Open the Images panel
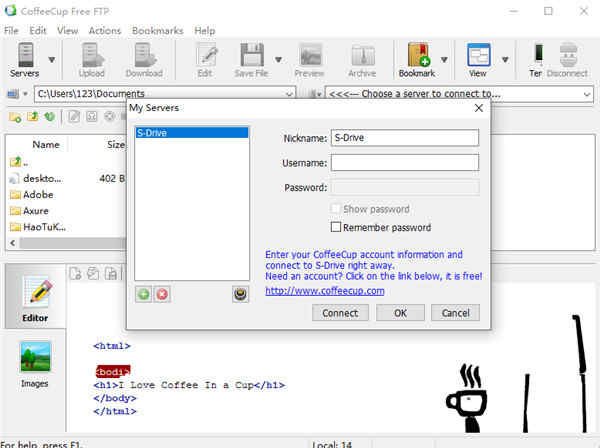The width and height of the screenshot is (600, 448). click(x=35, y=364)
